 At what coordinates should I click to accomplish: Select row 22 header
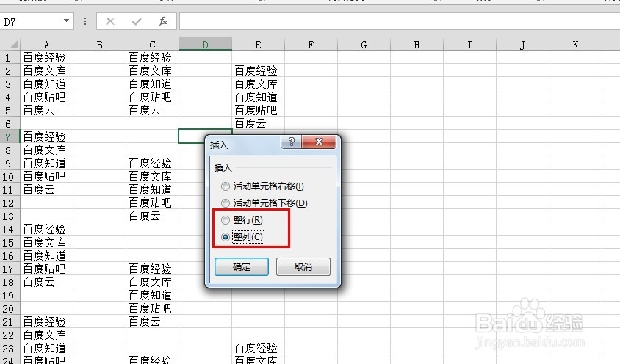(x=10, y=335)
